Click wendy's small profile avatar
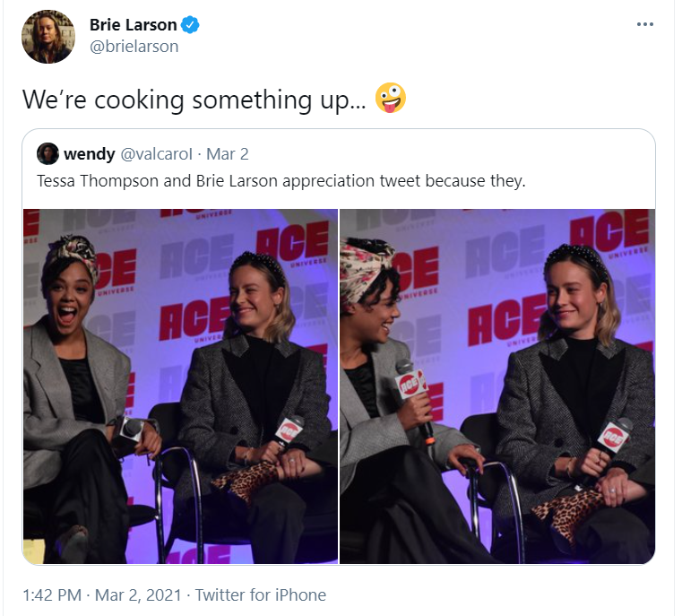Viewport: 682px width, 616px height. 47,153
